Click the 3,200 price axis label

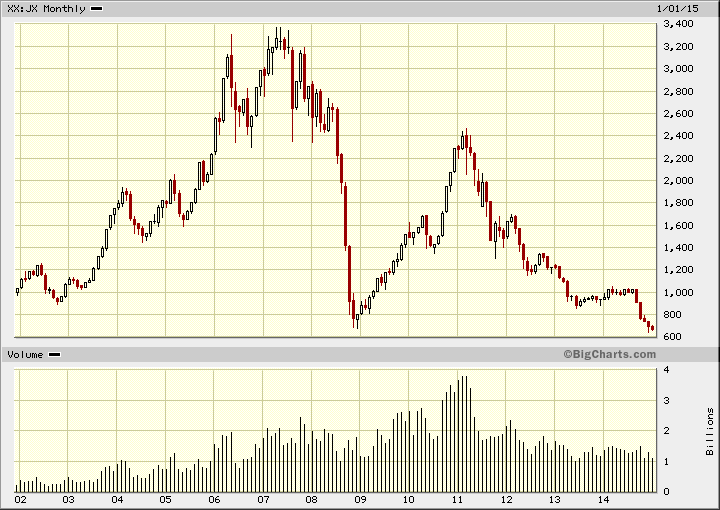(678, 46)
